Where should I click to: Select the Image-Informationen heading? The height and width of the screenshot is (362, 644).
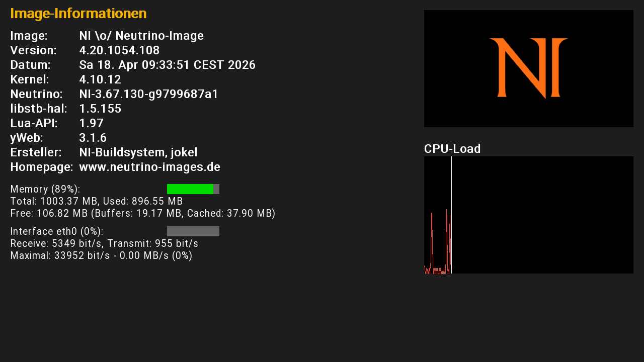(x=78, y=14)
